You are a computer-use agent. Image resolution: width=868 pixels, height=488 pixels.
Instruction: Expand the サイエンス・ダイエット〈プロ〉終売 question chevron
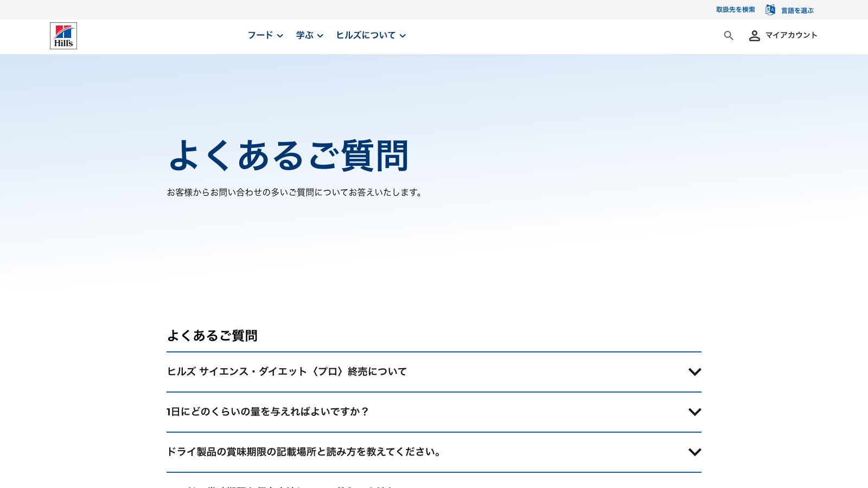tap(695, 372)
